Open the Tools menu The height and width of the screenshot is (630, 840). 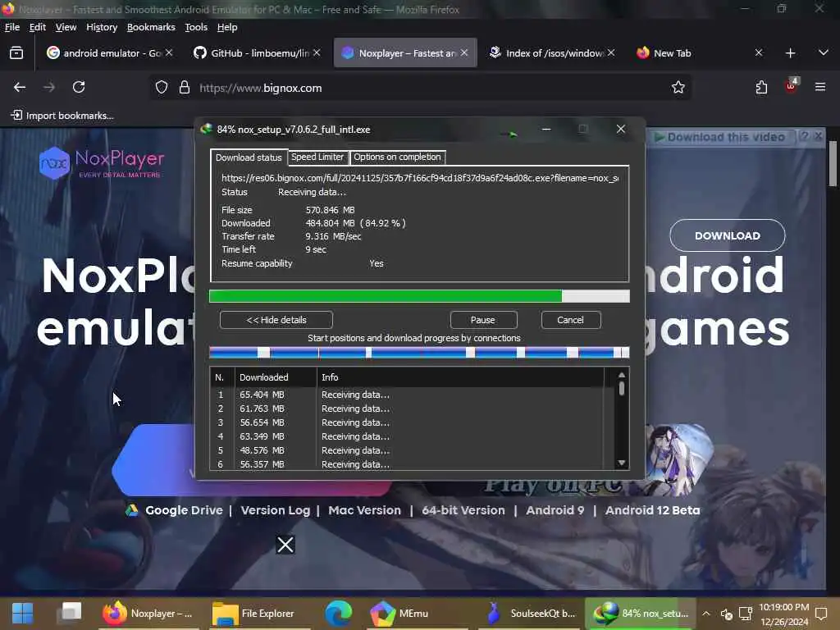(x=196, y=27)
